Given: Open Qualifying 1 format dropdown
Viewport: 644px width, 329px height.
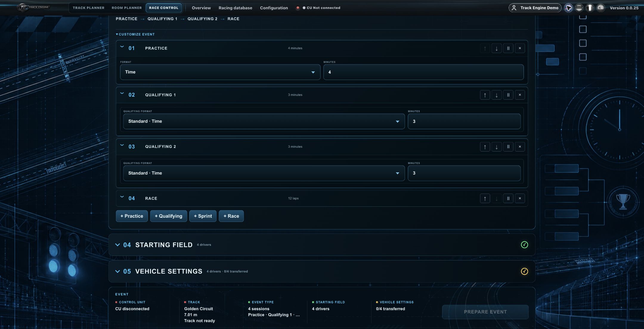Looking at the screenshot, I should [264, 121].
